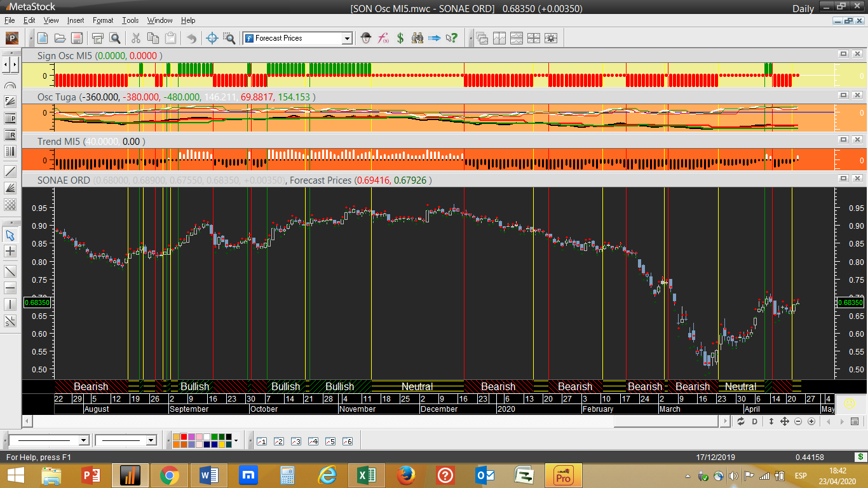The height and width of the screenshot is (488, 868).
Task: Open the Format menu
Action: click(103, 20)
